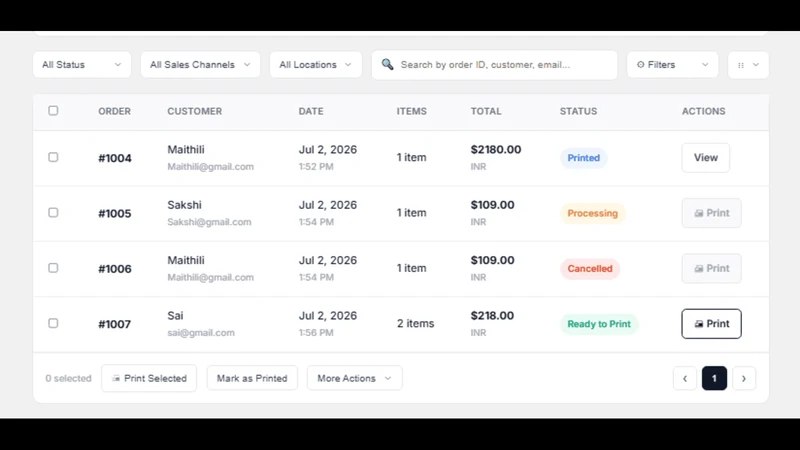Screen dimensions: 800x450
Task: Click the $2180.00 total
Action: click(496, 149)
